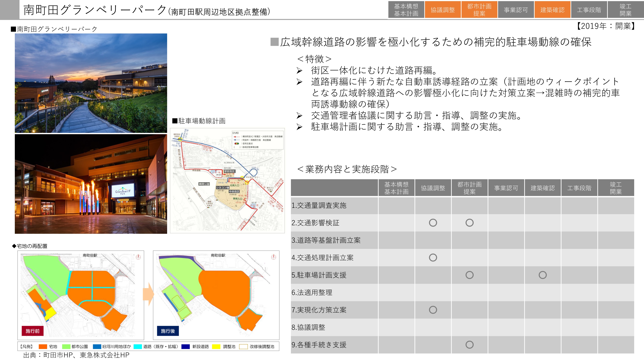The height and width of the screenshot is (362, 644).
Task: Click the green 都市公園 legend swatch
Action: [x=66, y=347]
